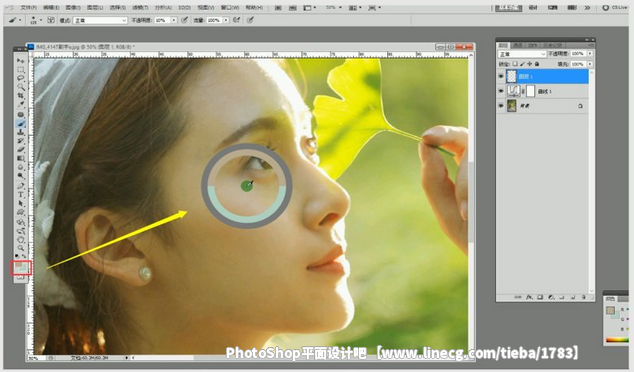This screenshot has height=372, width=634.
Task: Open the Filter menu (滤镜)
Action: (140, 8)
